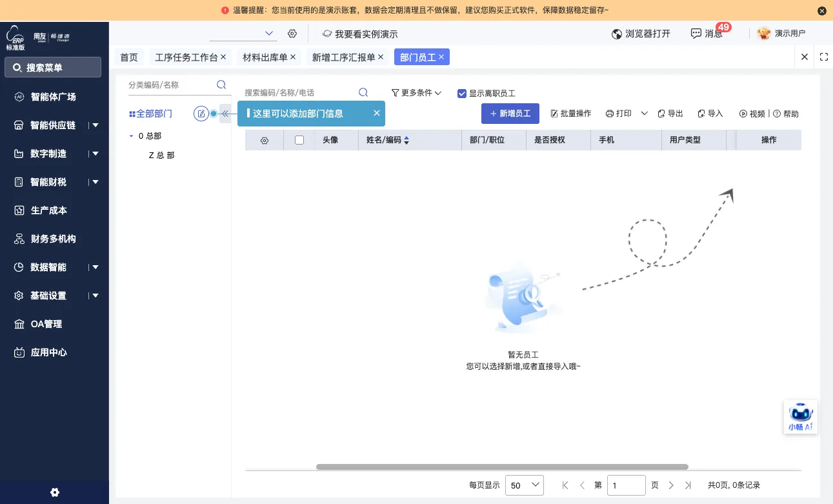This screenshot has height=504, width=833.
Task: Click the 演示用户 avatar
Action: point(764,34)
